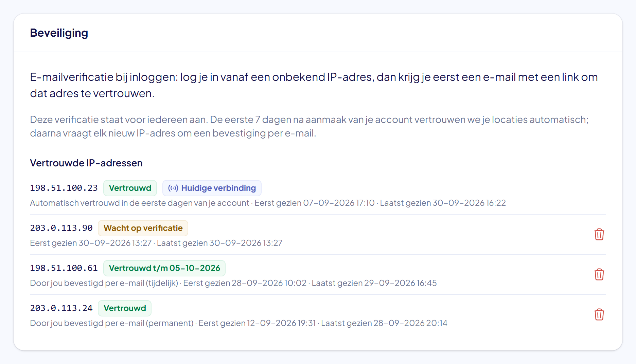Click the Beveiliging heading
This screenshot has width=636, height=364.
click(x=59, y=33)
